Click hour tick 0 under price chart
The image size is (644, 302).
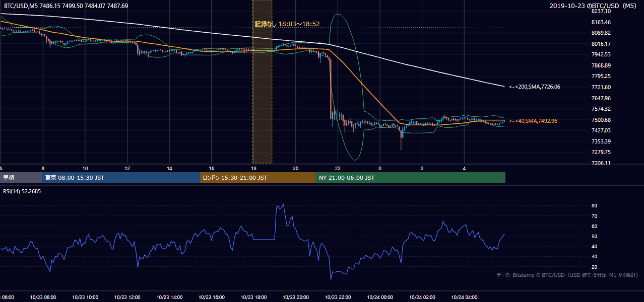pyautogui.click(x=380, y=168)
